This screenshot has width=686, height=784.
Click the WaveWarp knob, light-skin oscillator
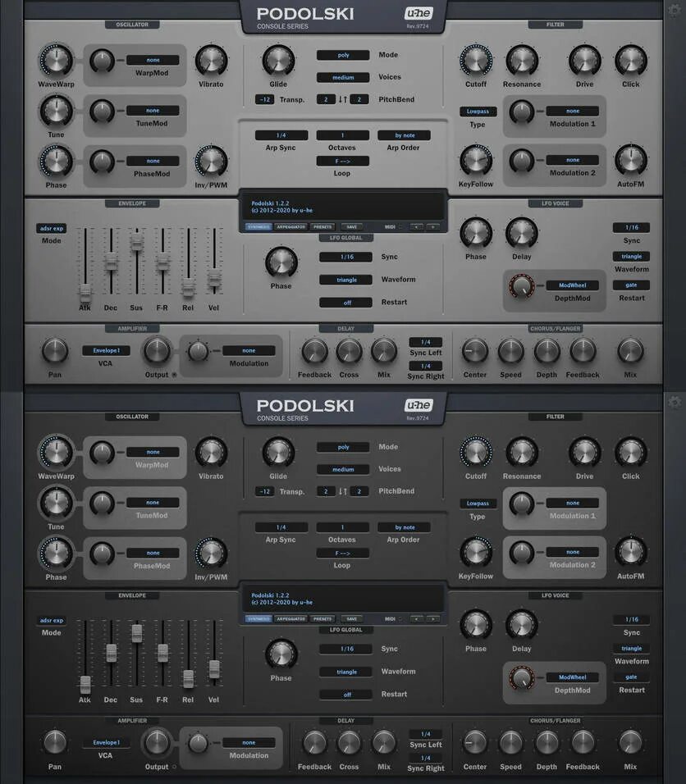pos(56,60)
